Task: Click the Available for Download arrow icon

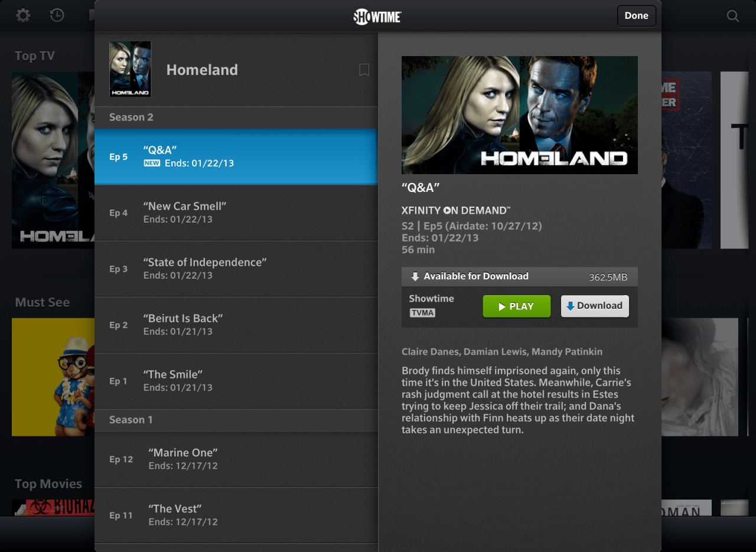Action: coord(415,276)
